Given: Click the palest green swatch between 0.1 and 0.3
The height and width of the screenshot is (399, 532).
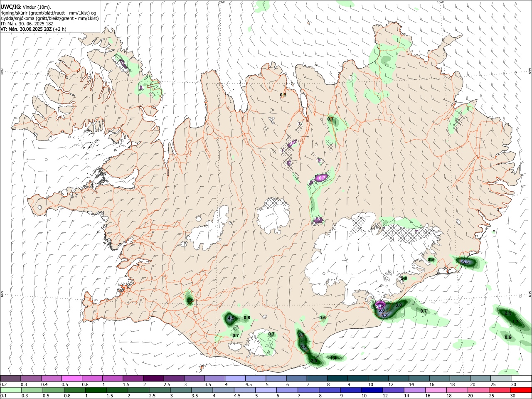Looking at the screenshot, I should click(x=11, y=390).
